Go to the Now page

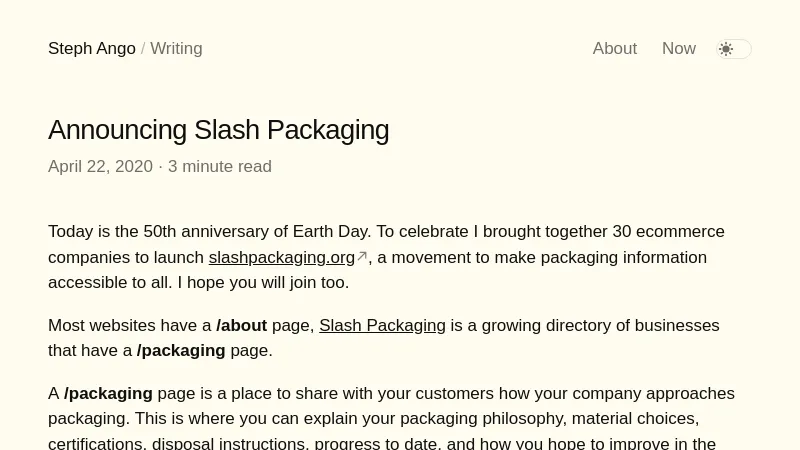(678, 49)
